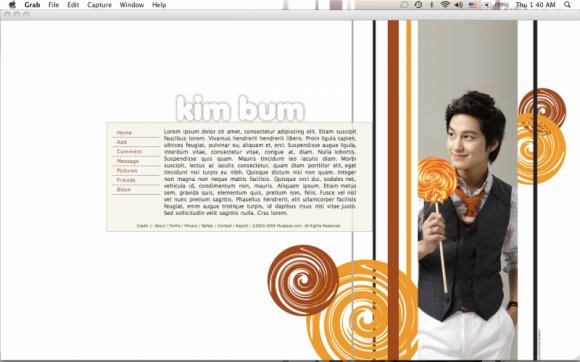Open the Message navigation link
580x362 pixels.
point(128,161)
